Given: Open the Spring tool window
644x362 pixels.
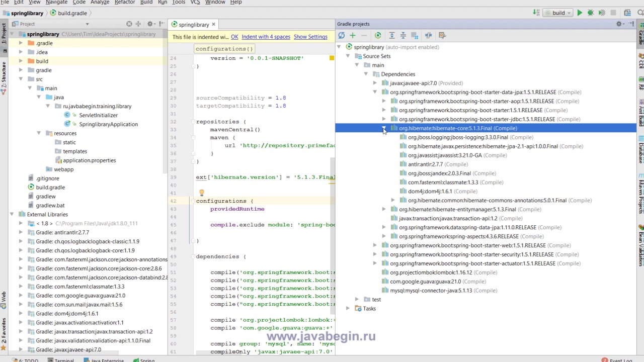Looking at the screenshot, I should click(x=143, y=360).
